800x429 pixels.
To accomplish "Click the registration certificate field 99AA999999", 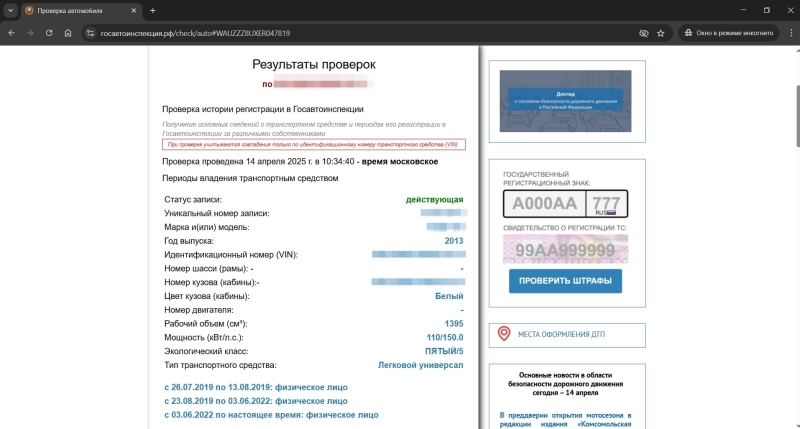I will coord(566,249).
